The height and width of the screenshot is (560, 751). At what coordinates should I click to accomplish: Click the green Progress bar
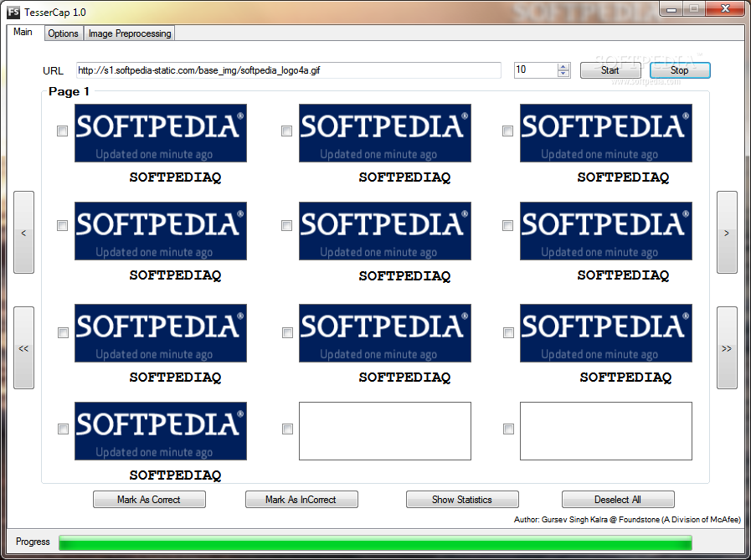(375, 542)
